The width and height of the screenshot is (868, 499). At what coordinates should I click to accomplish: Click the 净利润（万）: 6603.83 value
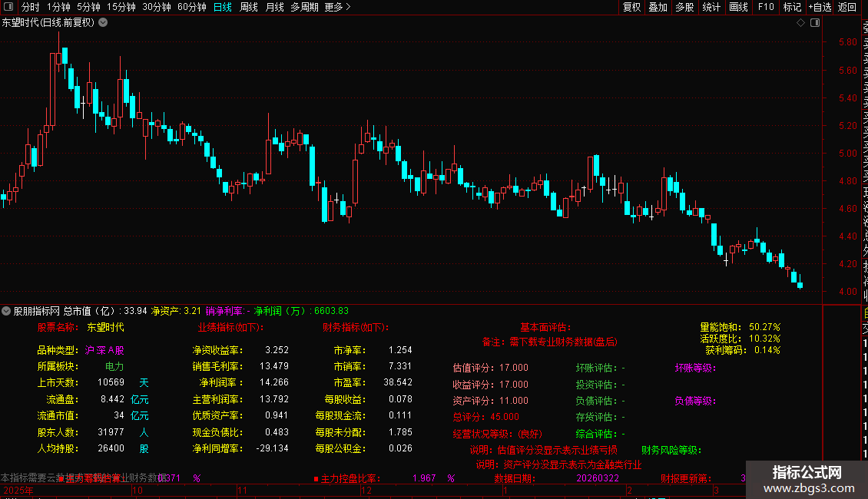301,311
